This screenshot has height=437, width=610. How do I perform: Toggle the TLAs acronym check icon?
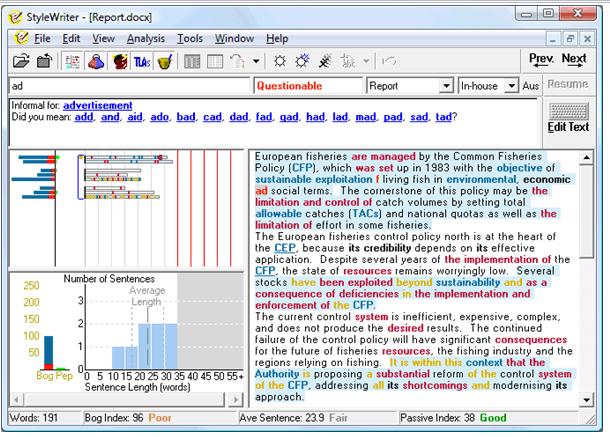(x=142, y=61)
